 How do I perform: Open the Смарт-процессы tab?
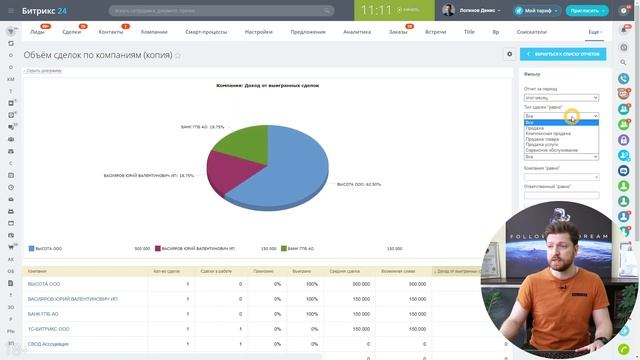tap(206, 32)
